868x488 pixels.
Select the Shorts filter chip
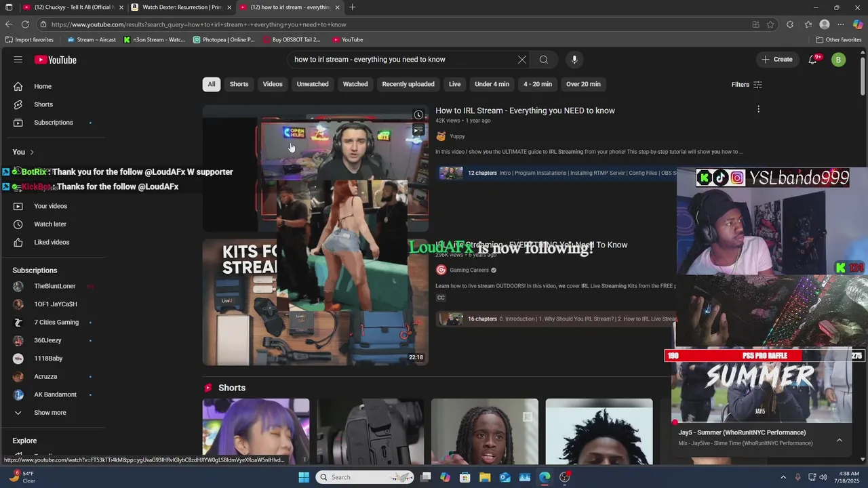tap(239, 85)
